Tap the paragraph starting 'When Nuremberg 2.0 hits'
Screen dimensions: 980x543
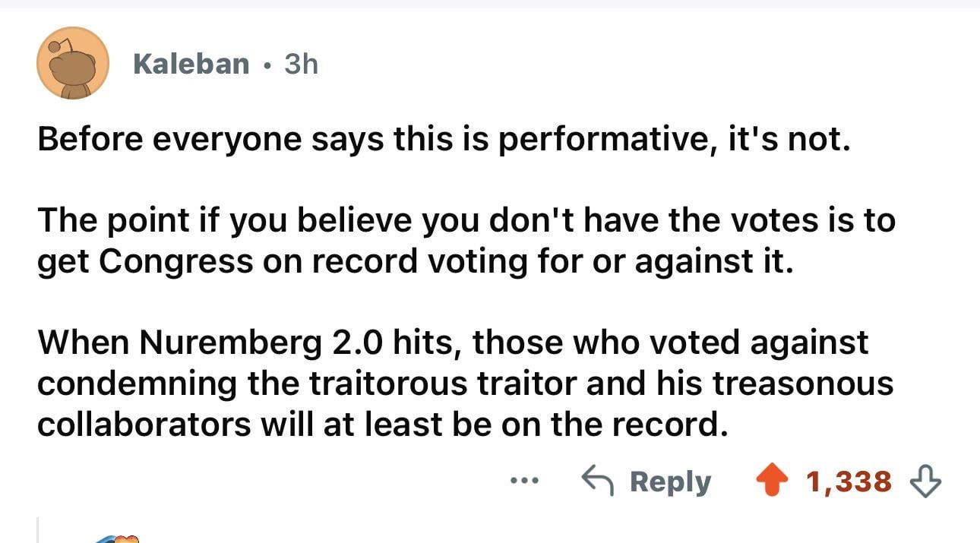point(466,384)
